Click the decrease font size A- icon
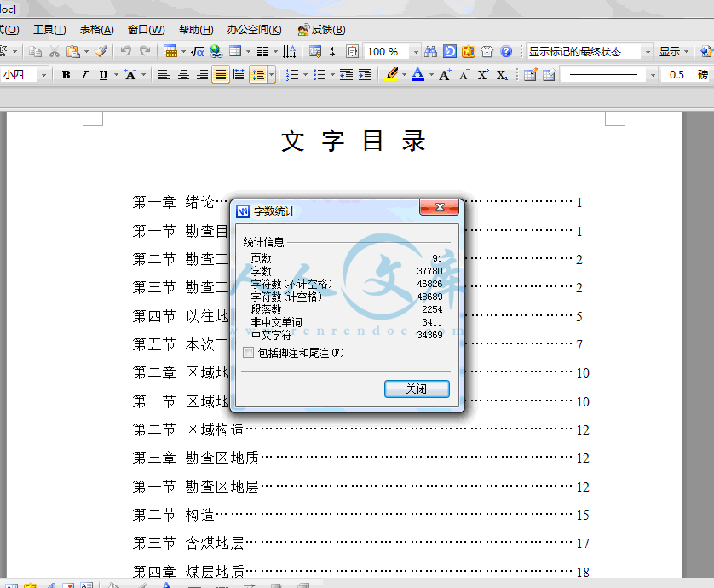 (x=464, y=75)
